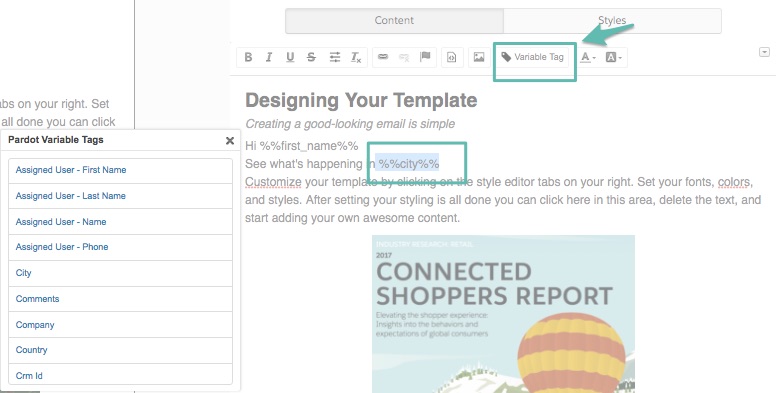
Task: Click the Connected Shoppers Report image
Action: coord(503,314)
